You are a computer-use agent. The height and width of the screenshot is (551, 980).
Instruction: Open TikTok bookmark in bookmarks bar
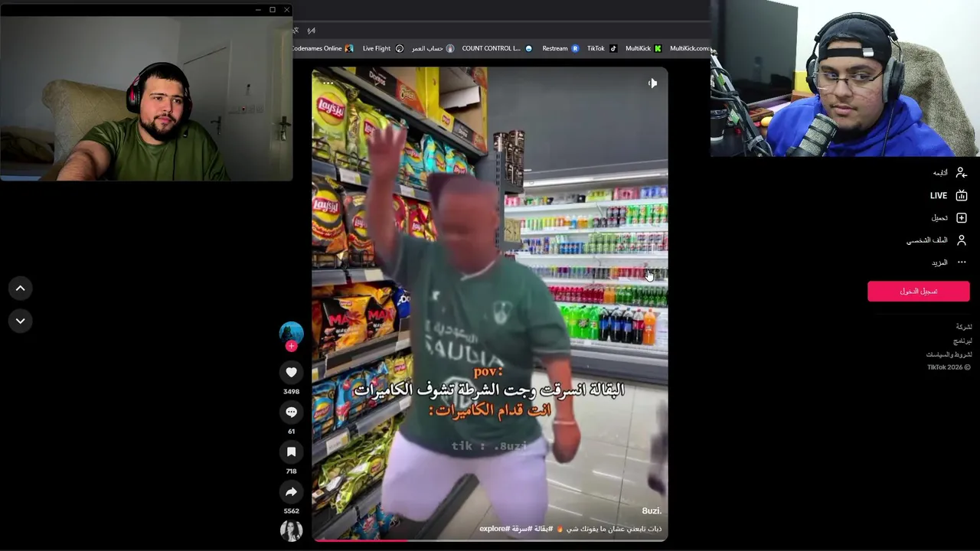coord(602,48)
